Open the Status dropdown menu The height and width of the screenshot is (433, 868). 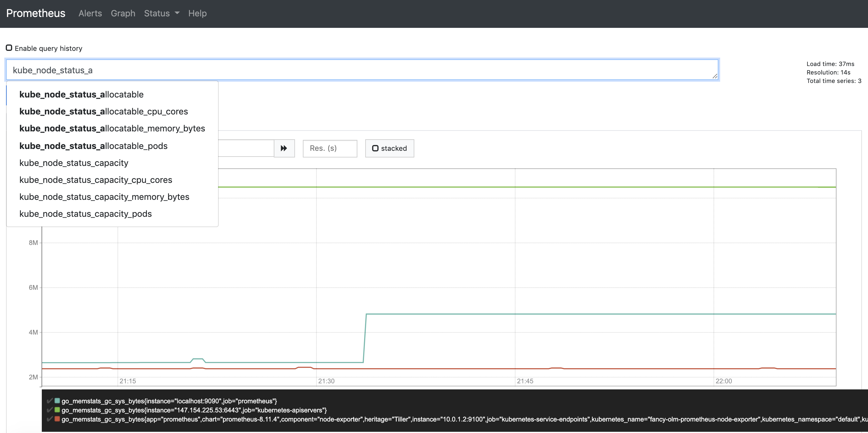click(161, 13)
